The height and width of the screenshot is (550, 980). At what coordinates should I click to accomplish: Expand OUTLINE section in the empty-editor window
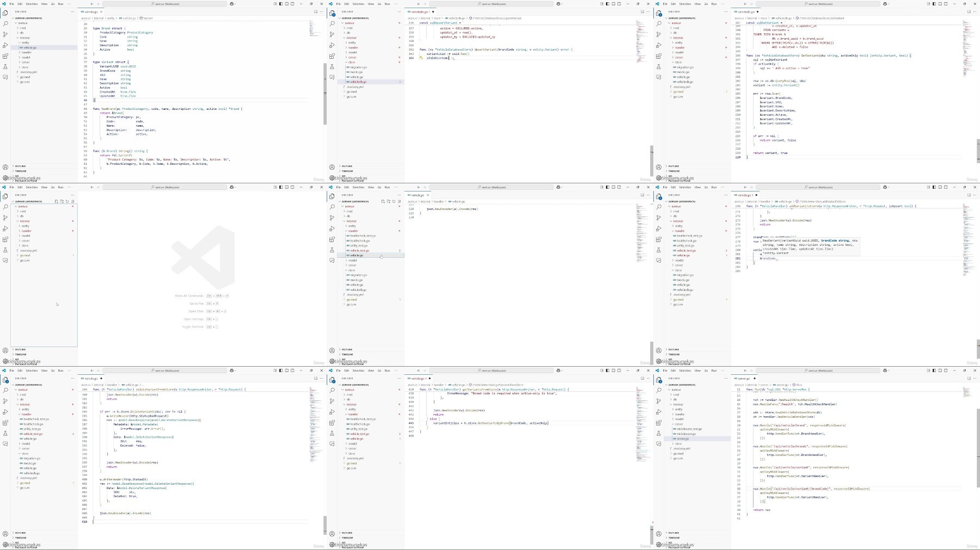pyautogui.click(x=44, y=349)
